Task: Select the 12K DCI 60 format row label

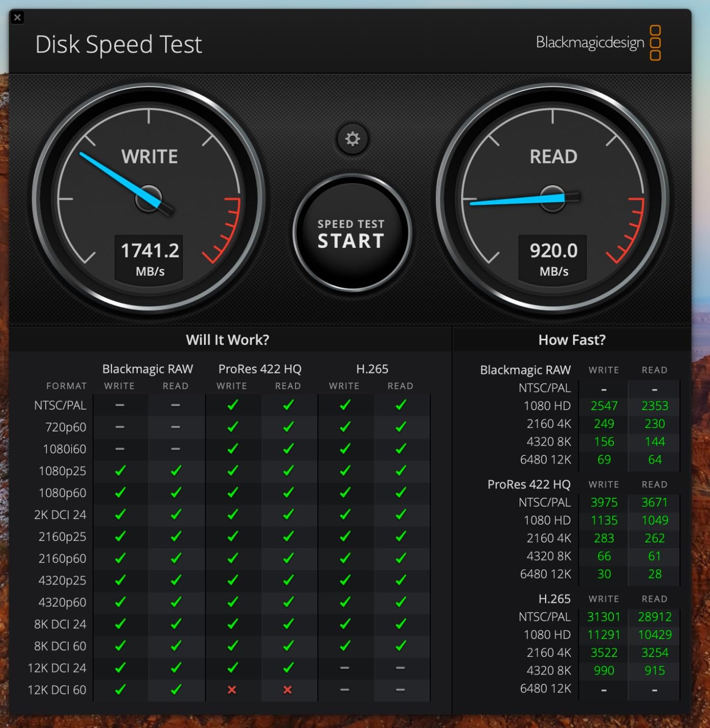Action: 57,690
